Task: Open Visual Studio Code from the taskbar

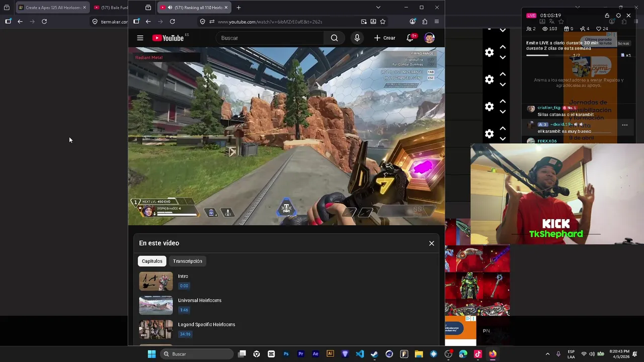Action: coord(360,354)
